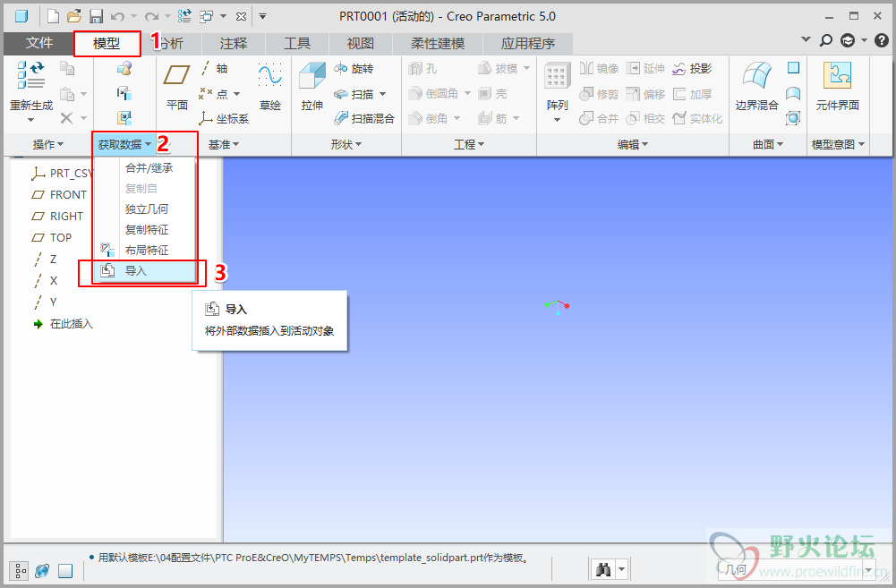Toggle the browser display icon in status bar
896x588 pixels.
pos(42,570)
